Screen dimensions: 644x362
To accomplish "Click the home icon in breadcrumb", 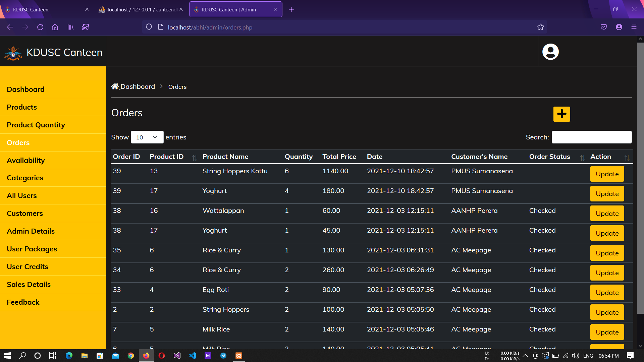I will click(115, 86).
